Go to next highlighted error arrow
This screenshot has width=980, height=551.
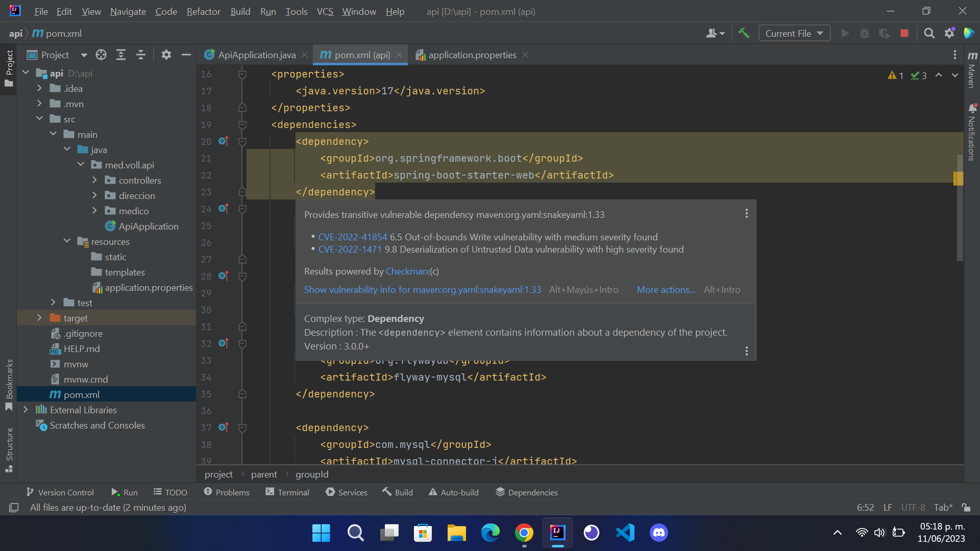coord(955,75)
